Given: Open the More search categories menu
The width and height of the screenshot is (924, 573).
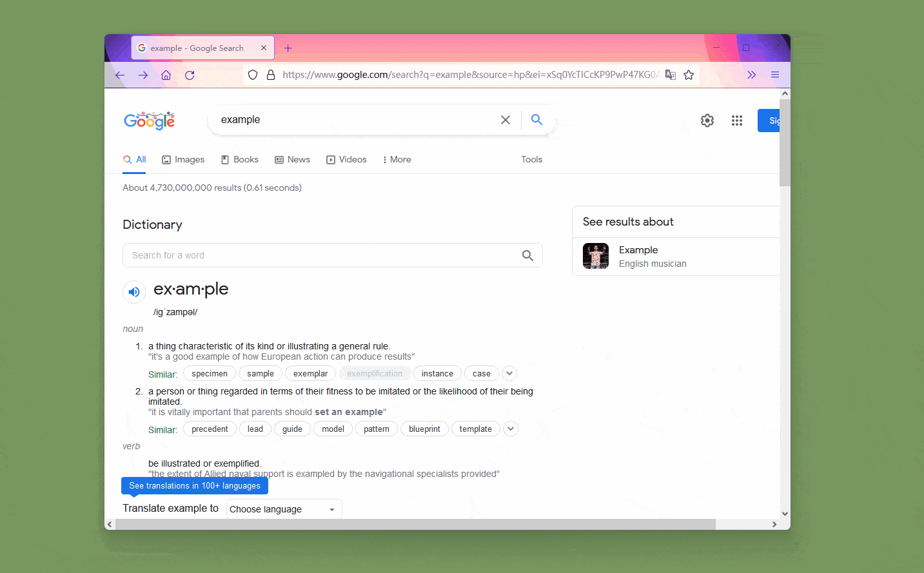Looking at the screenshot, I should coord(397,160).
